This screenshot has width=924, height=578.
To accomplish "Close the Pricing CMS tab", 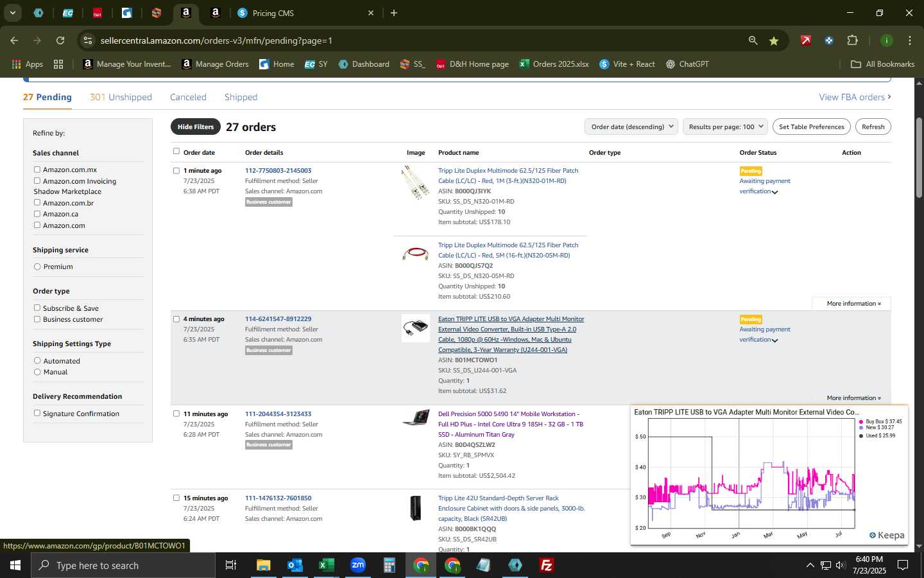I will click(x=370, y=13).
